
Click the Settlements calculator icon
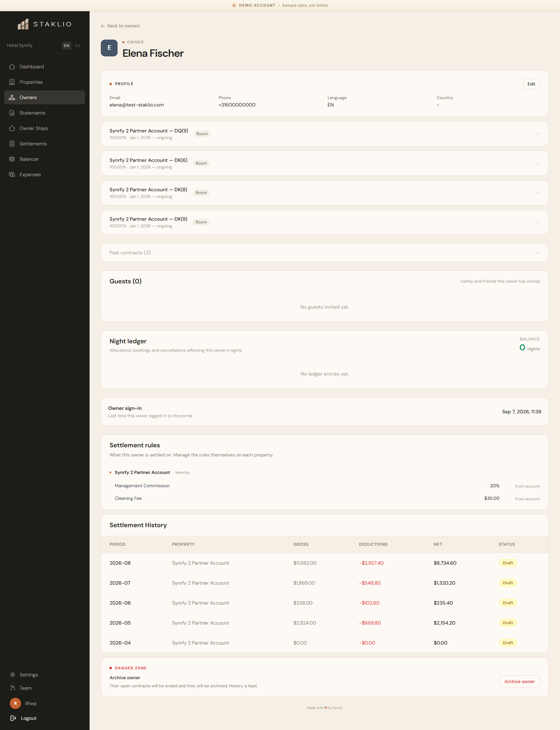tap(12, 144)
